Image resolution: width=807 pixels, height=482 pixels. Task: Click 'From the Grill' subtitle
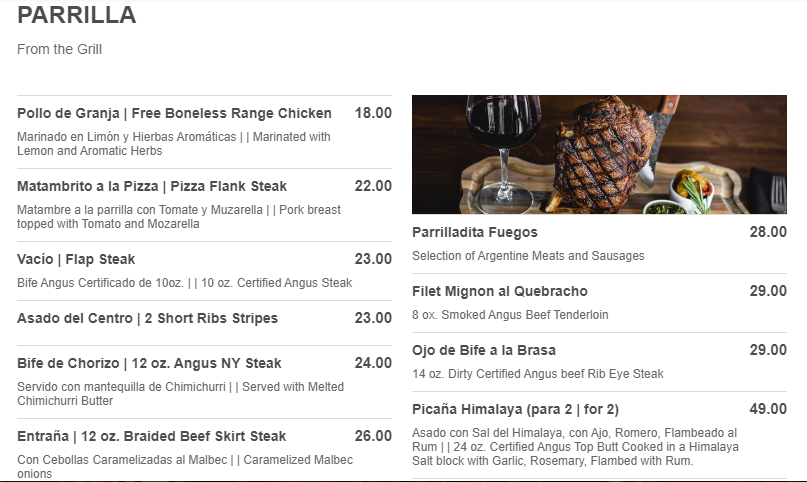[x=60, y=49]
